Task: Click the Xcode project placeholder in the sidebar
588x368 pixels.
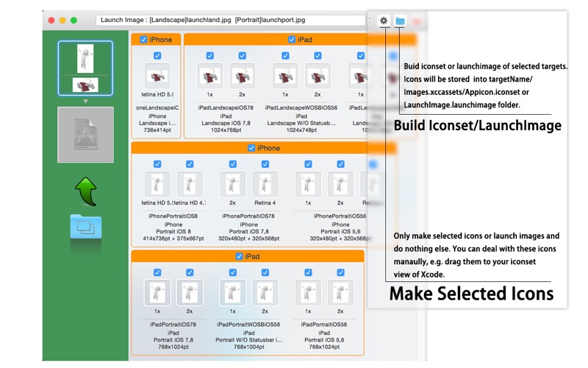Action: (x=85, y=135)
